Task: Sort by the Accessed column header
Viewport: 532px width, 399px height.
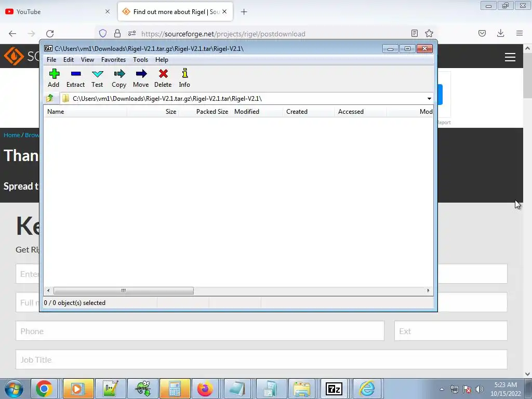Action: tap(361, 112)
